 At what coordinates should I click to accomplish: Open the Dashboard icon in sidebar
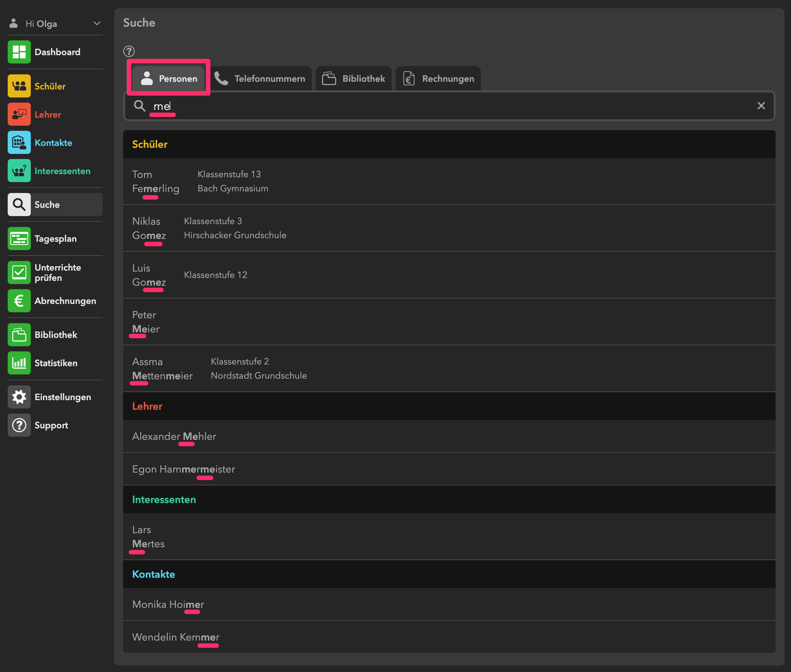click(x=19, y=52)
